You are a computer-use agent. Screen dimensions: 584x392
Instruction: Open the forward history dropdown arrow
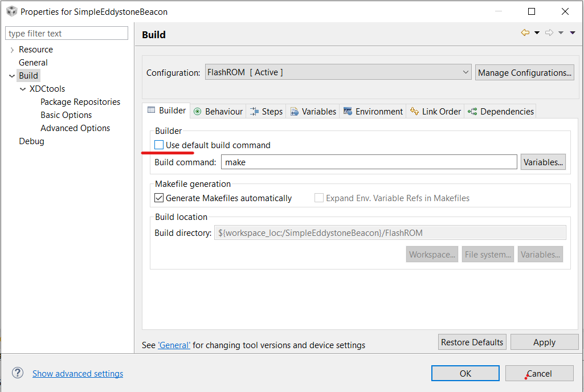point(561,33)
